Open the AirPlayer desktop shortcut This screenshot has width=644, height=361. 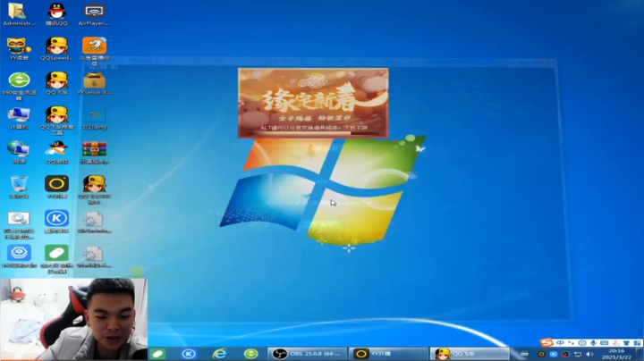point(94,14)
